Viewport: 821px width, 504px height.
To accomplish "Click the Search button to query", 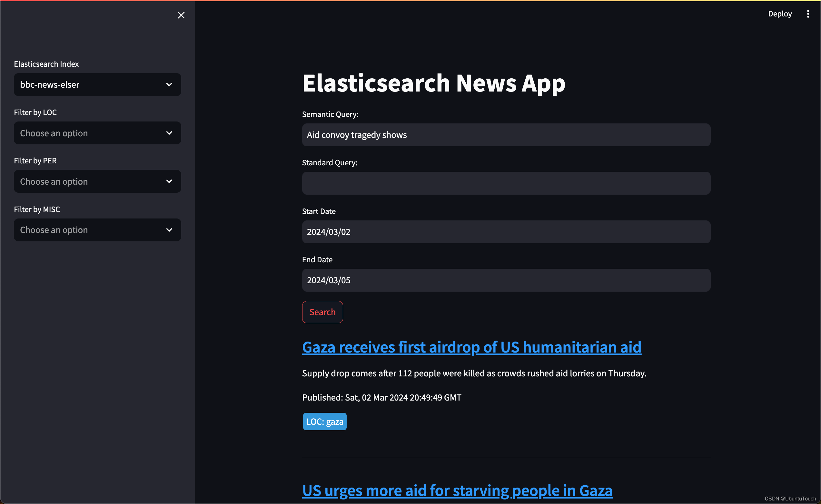I will coord(322,312).
